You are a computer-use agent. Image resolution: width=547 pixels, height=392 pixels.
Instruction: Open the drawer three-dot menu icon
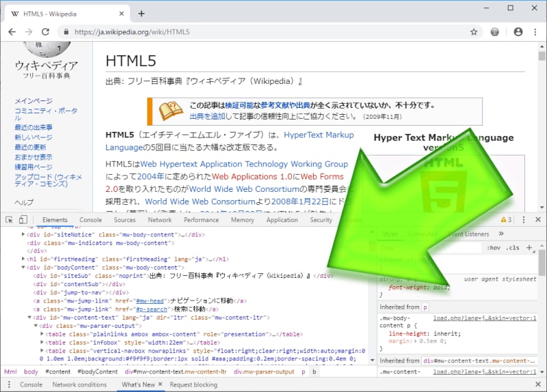9,384
